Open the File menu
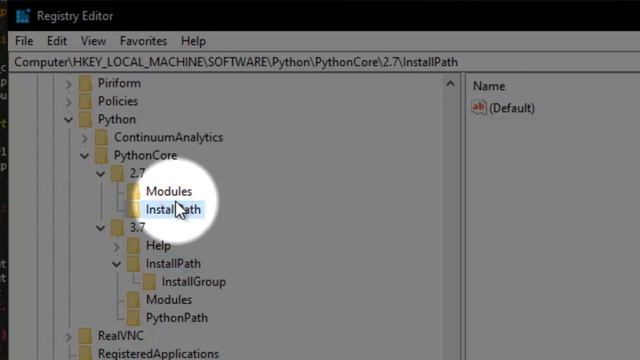Screen dimensions: 640x360 (24, 41)
